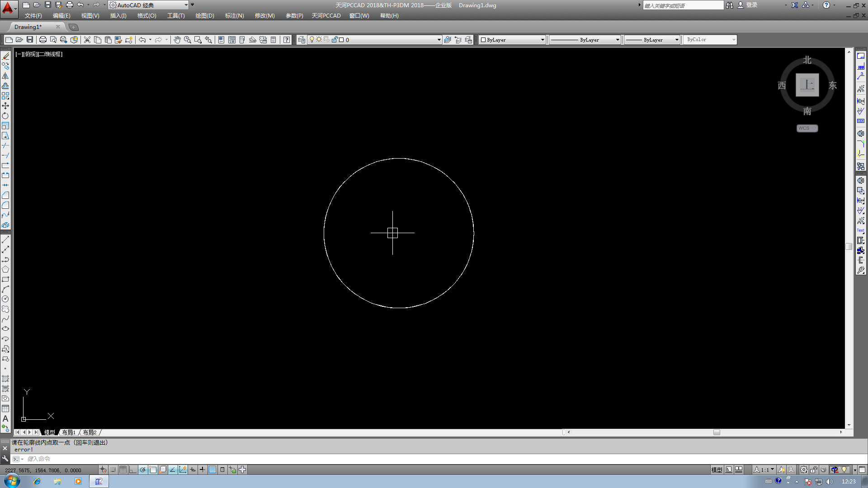
Task: Open the Layer Properties Manager icon
Action: tap(302, 40)
